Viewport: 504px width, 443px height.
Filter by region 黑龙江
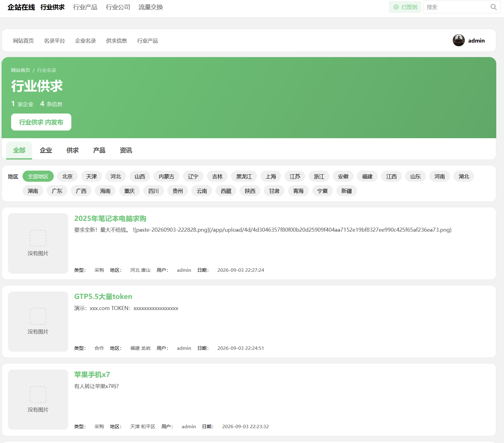coord(244,176)
